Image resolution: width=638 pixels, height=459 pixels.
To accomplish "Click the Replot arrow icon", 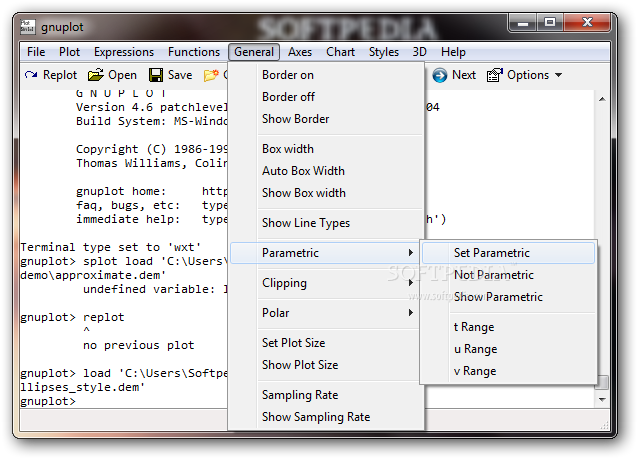I will pos(31,75).
